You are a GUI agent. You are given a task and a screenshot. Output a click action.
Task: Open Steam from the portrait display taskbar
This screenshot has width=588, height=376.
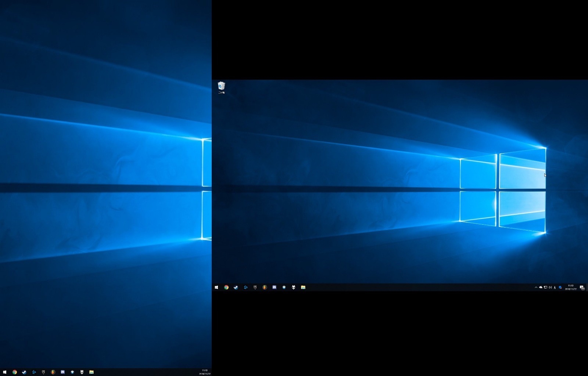pos(24,372)
